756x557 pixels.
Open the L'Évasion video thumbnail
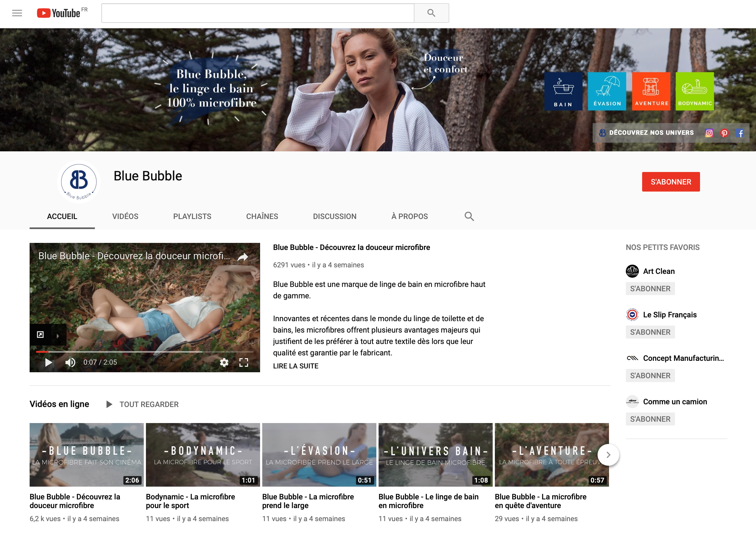pos(319,455)
